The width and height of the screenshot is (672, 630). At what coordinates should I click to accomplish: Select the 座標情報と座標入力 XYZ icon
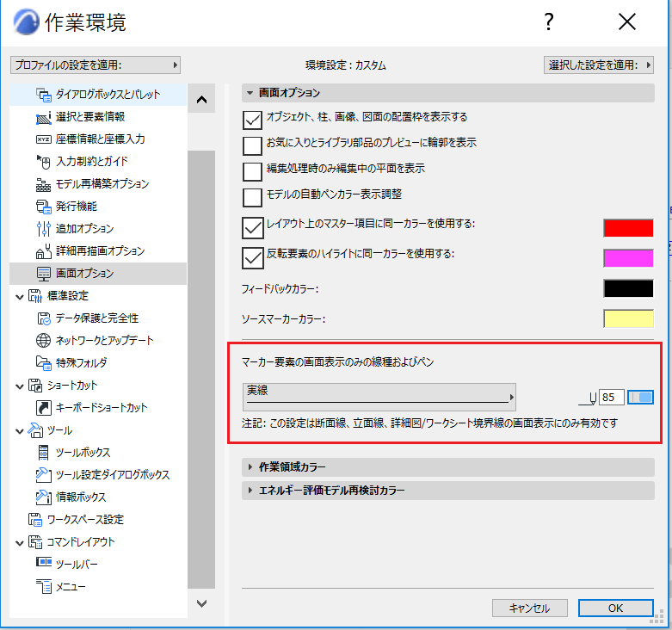[44, 139]
